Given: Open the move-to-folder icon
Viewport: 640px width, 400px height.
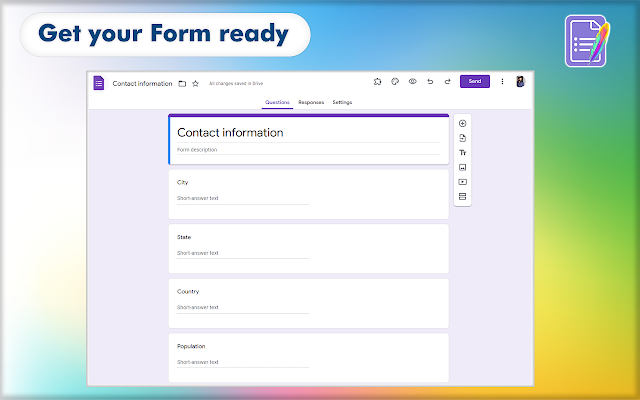Looking at the screenshot, I should (x=182, y=84).
